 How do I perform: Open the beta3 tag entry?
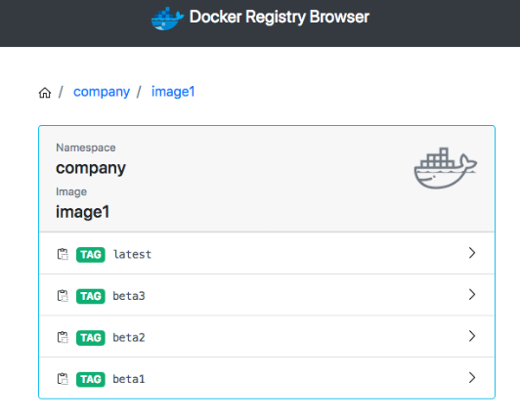click(x=267, y=295)
